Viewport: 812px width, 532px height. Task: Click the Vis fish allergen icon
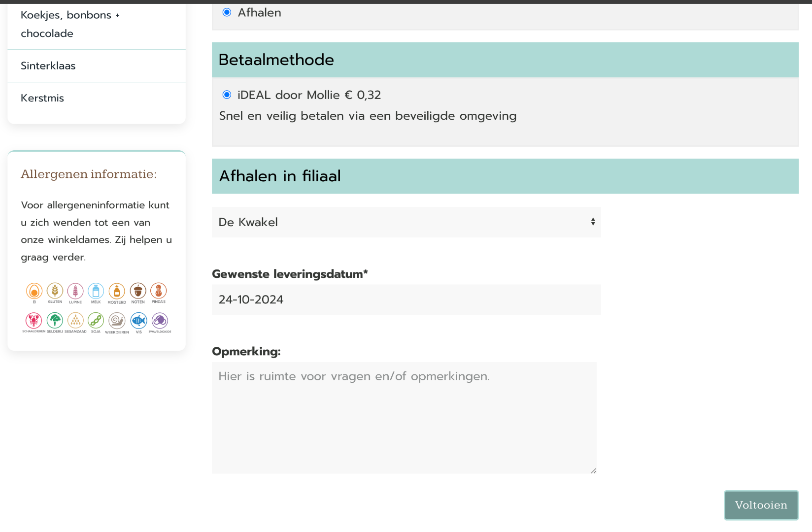coord(138,321)
